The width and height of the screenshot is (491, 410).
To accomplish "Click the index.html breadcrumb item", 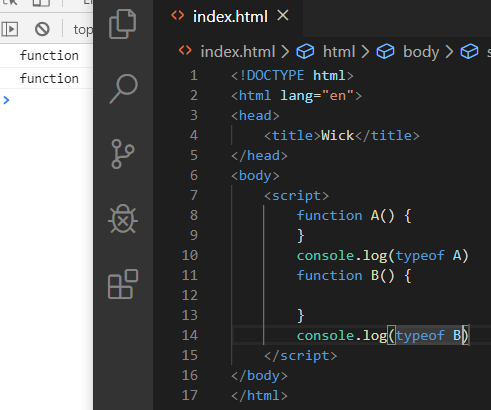I will [x=238, y=52].
